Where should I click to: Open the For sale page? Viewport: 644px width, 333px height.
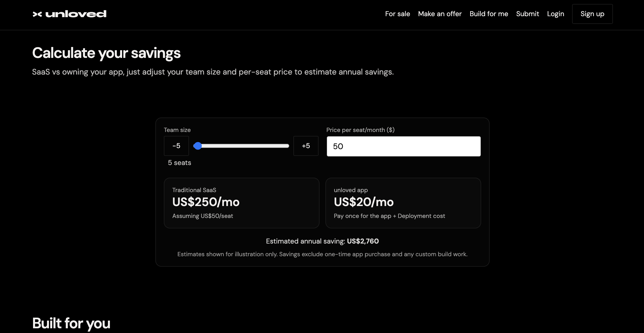397,14
